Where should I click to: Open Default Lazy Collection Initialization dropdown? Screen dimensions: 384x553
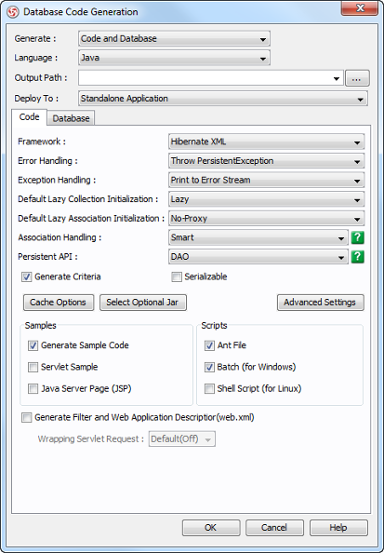click(x=267, y=199)
